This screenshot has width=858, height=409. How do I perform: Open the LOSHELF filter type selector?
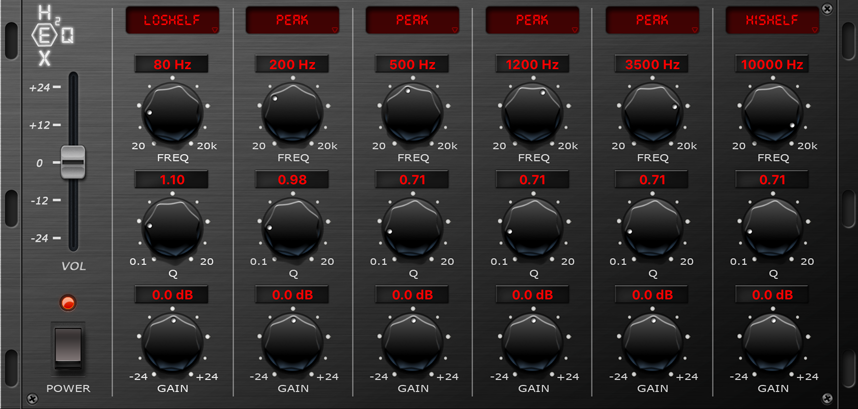pos(172,20)
